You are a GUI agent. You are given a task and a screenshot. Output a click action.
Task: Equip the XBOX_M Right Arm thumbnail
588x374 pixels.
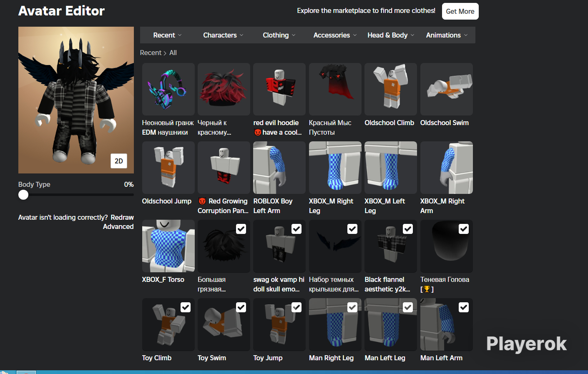click(x=447, y=168)
